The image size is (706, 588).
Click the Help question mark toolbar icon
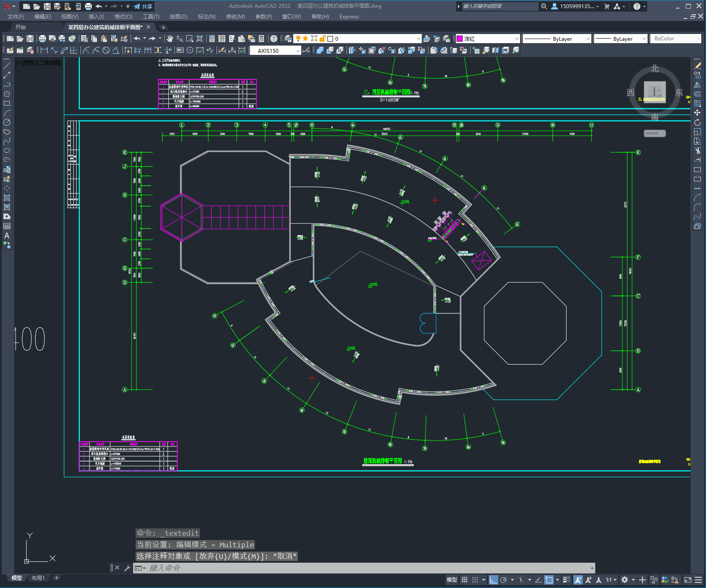(274, 39)
